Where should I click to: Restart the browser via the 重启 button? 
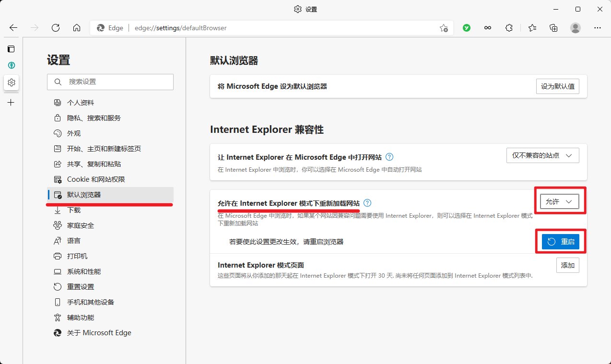pos(561,241)
